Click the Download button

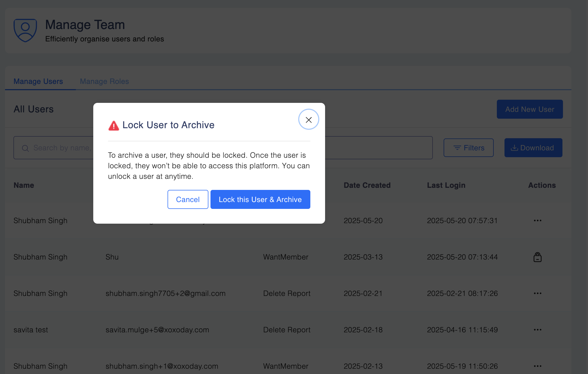tap(533, 148)
